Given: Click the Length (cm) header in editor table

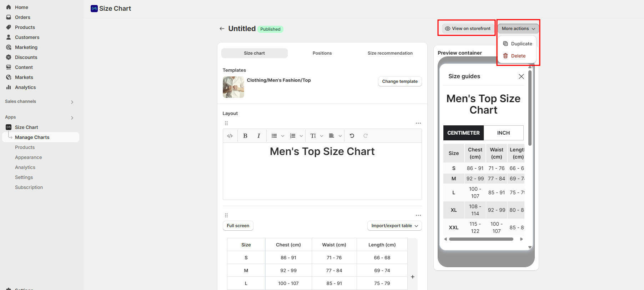Looking at the screenshot, I should pyautogui.click(x=382, y=245).
